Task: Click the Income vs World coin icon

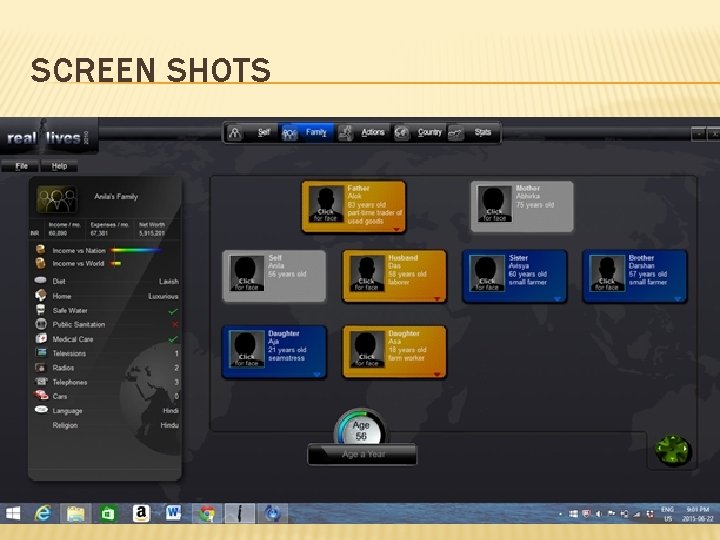Action: 40,263
